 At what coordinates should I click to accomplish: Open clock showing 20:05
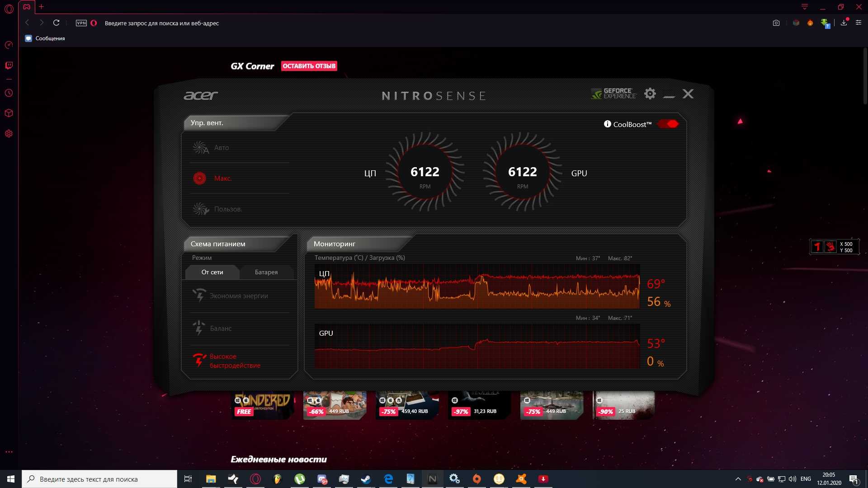tap(829, 479)
